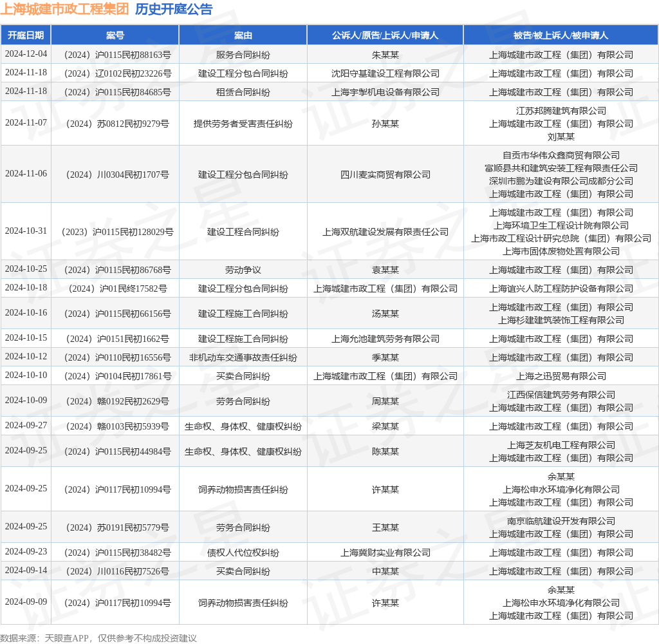Select date cell 2024-09-09
This screenshot has height=644, width=659.
point(26,602)
